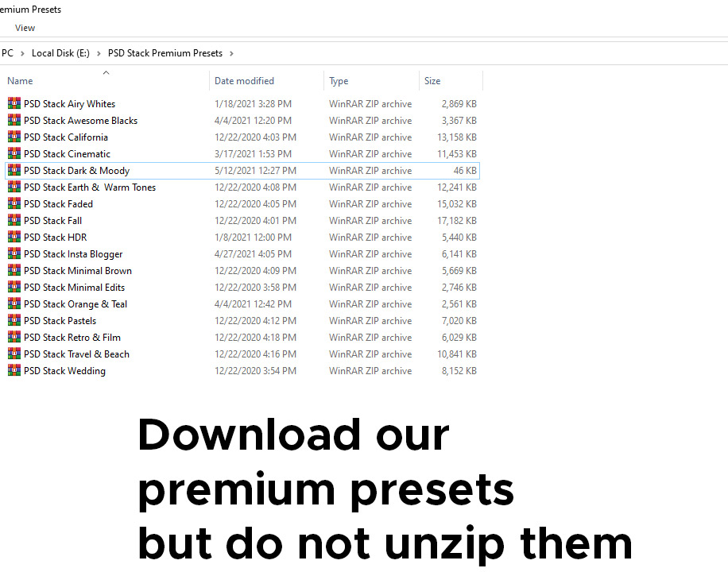Select the file name PSD Stack Minimal Brown

78,271
